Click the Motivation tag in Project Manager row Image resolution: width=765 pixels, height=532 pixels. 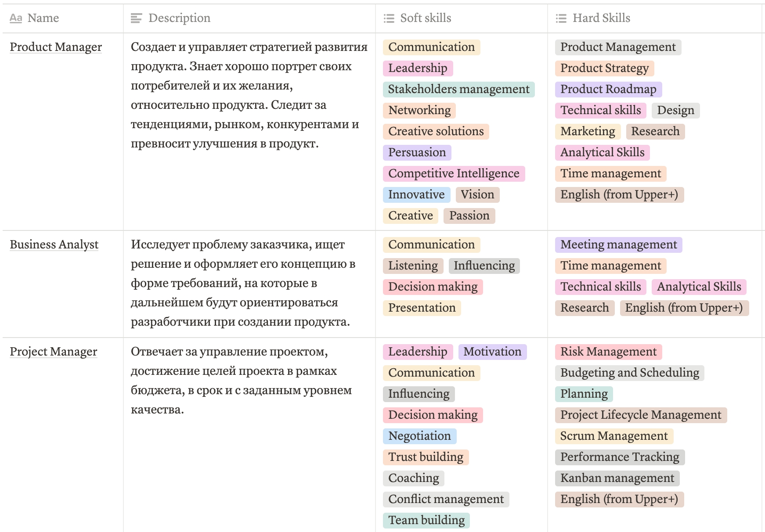(x=492, y=352)
